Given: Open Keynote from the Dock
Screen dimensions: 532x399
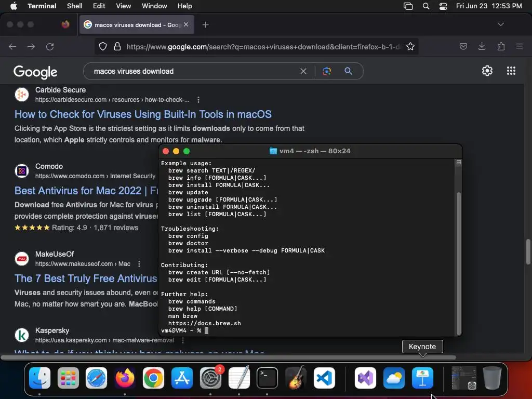Looking at the screenshot, I should 422,378.
